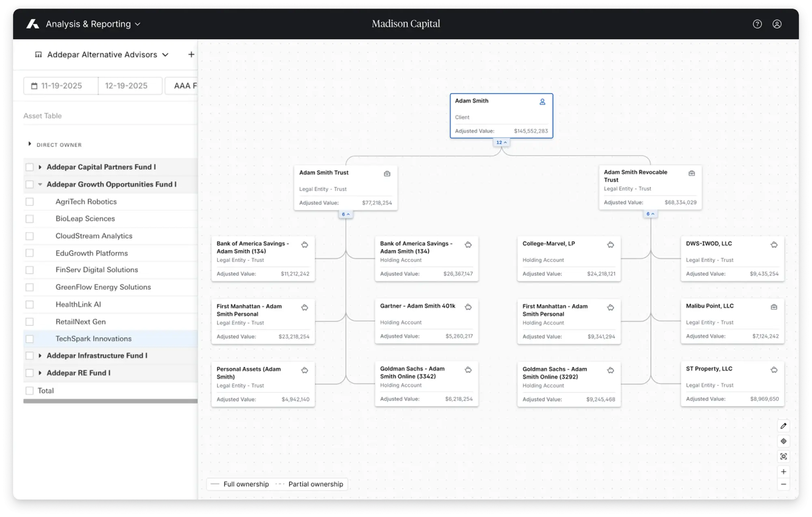
Task: Expand Addepar RE Fund I row
Action: point(40,373)
